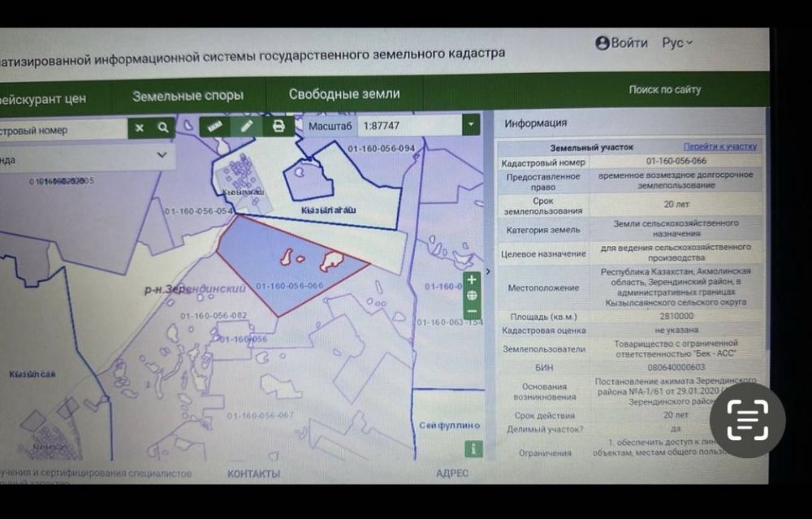Click the Кызылсай place label
The image size is (812, 519).
click(32, 374)
